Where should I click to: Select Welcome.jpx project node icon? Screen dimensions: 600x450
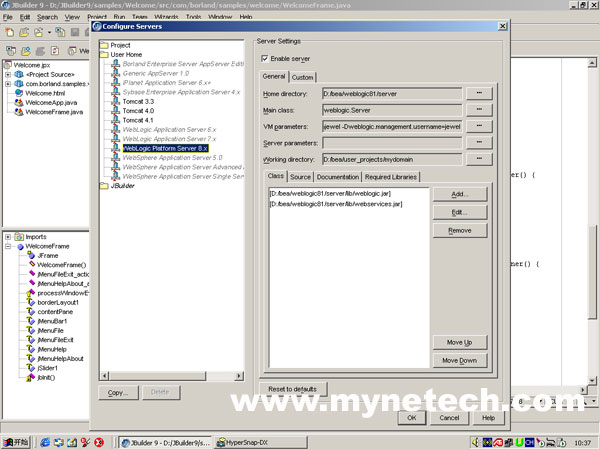click(8, 65)
